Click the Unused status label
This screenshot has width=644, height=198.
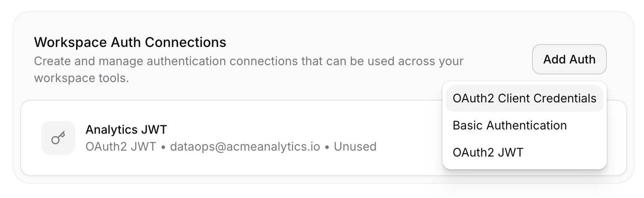355,147
